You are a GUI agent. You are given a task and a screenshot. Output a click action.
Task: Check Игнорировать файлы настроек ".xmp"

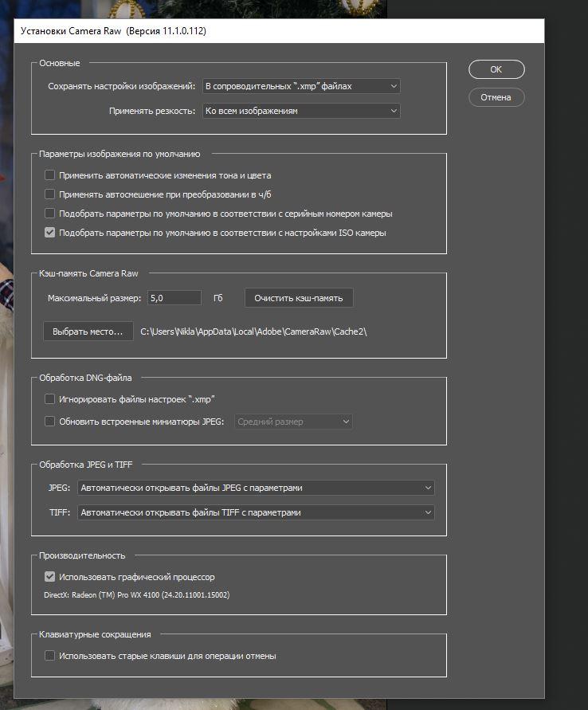tap(49, 399)
